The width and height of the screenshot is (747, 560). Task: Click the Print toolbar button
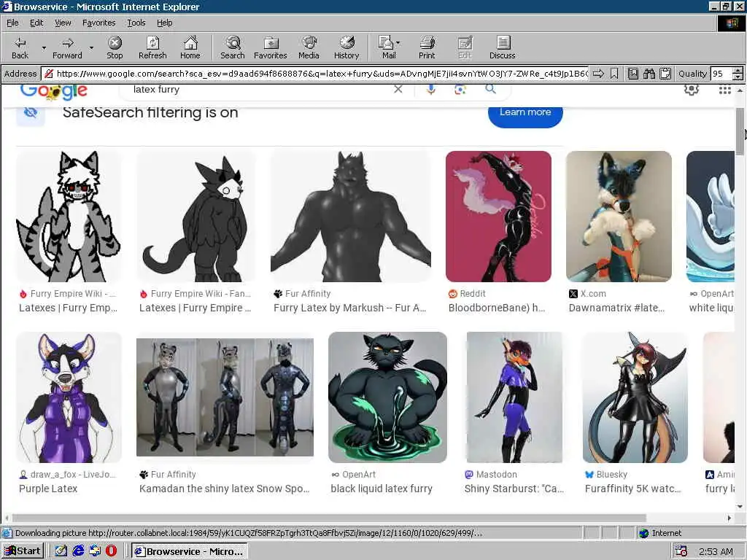click(427, 47)
